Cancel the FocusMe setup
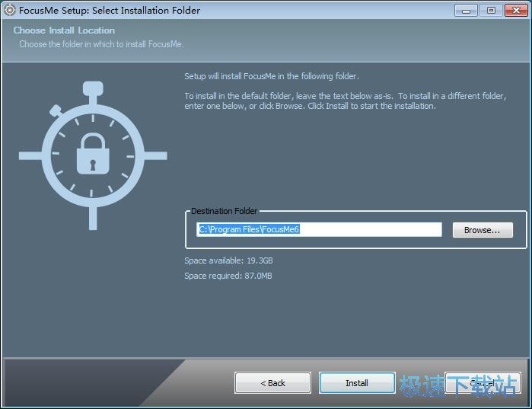 (483, 383)
